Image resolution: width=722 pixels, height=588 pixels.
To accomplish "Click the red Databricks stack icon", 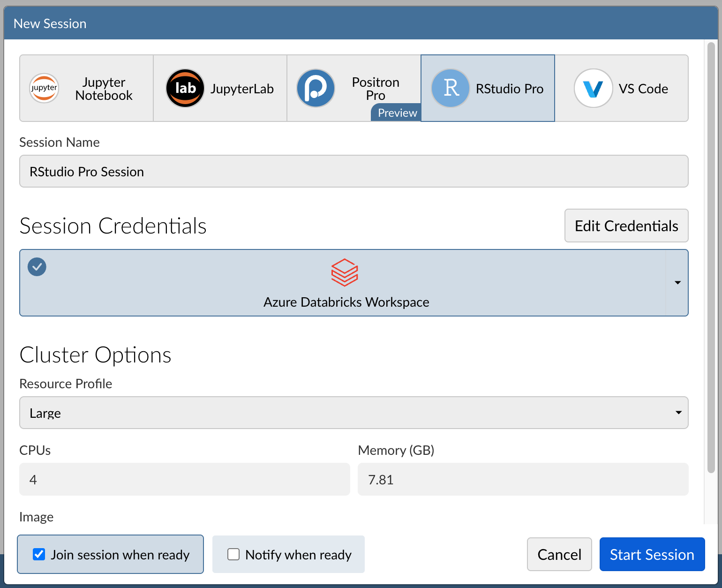I will 345,272.
